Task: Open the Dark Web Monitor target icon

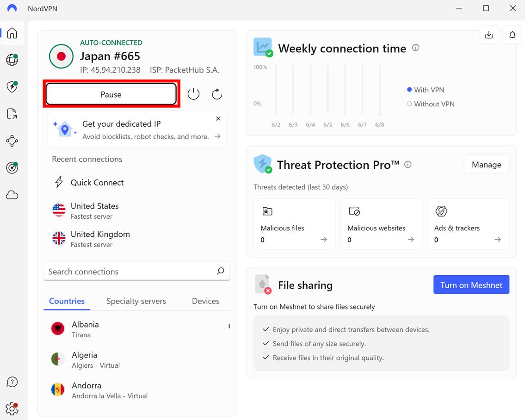Action: pyautogui.click(x=12, y=167)
